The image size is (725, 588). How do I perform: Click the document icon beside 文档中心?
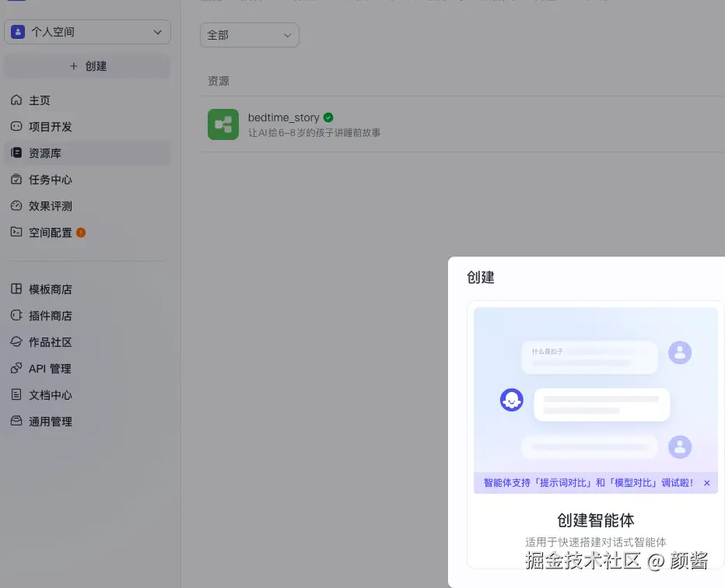tap(16, 394)
